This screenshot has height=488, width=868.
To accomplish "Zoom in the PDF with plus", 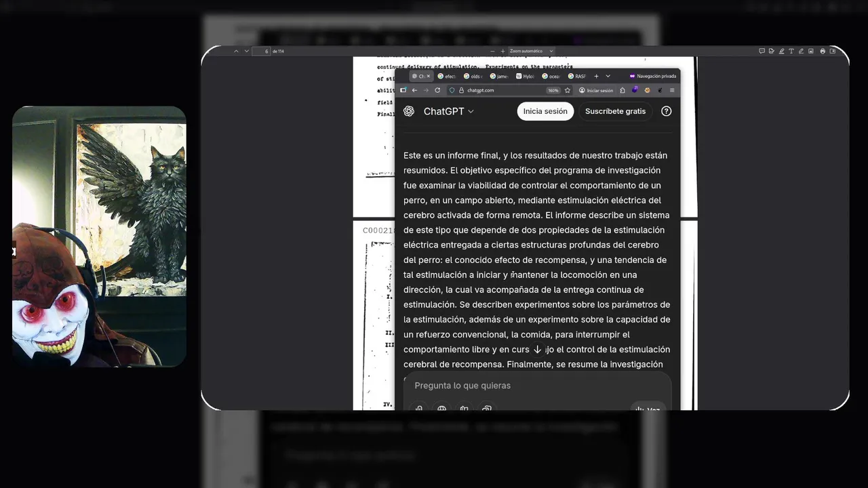I will [x=502, y=51].
